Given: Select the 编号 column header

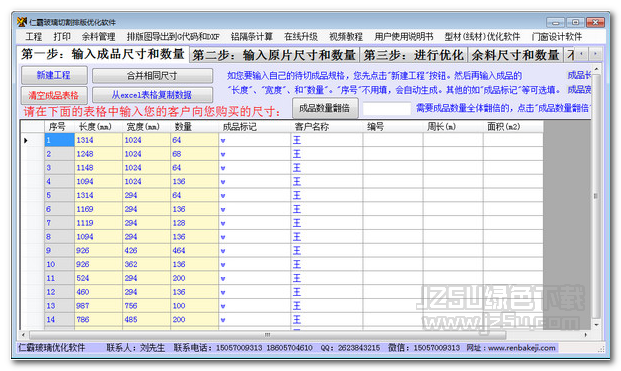Looking at the screenshot, I should [x=392, y=127].
